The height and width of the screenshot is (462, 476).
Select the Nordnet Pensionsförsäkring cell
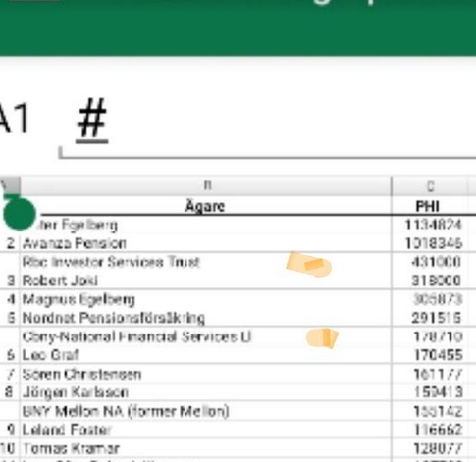click(x=206, y=318)
